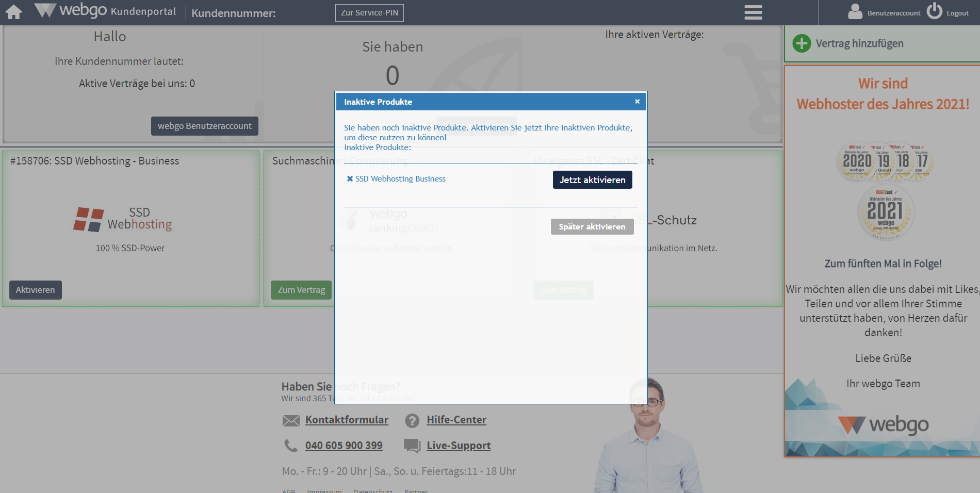The width and height of the screenshot is (980, 493).
Task: Click the green plus Vertrag hinzufügen icon
Action: (x=802, y=43)
